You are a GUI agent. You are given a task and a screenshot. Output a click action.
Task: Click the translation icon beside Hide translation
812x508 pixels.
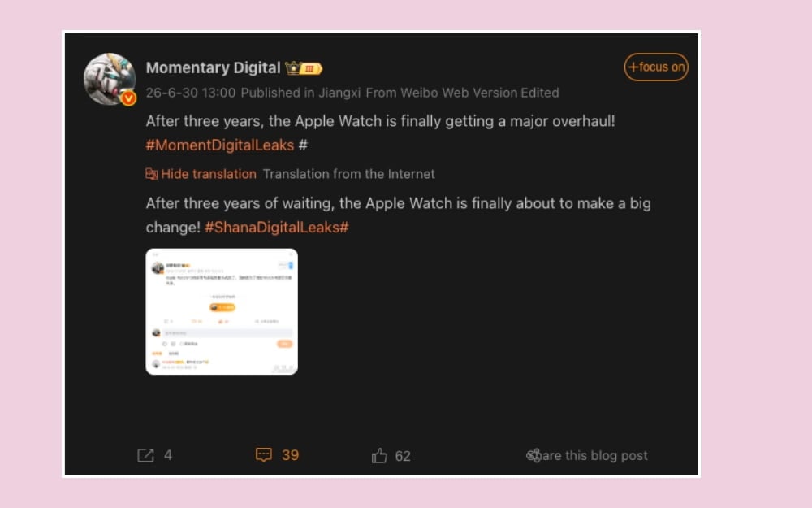pyautogui.click(x=151, y=174)
